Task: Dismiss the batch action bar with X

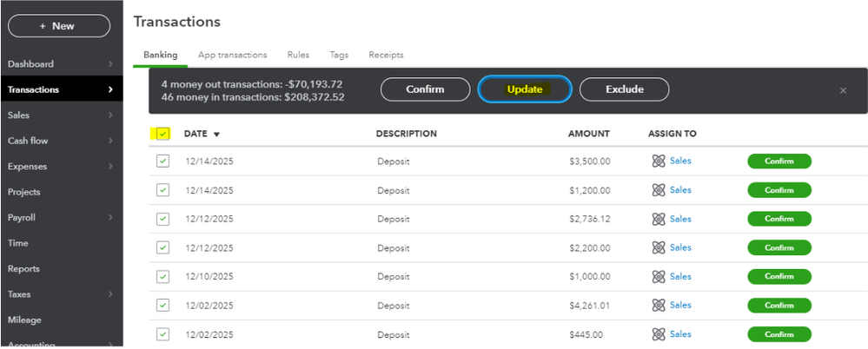Action: (843, 90)
